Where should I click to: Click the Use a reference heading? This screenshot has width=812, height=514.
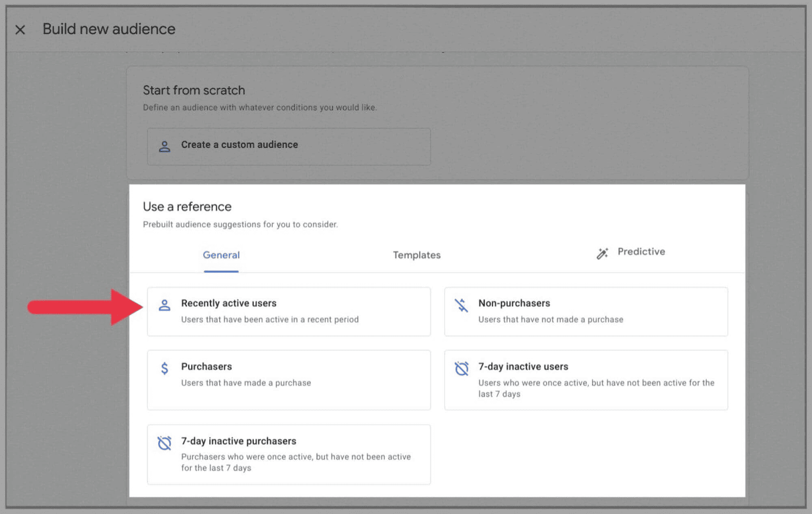point(187,206)
